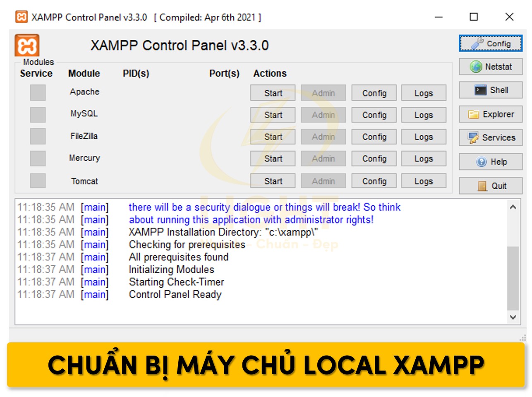Click the "Starting Check-Timer" log line

(x=176, y=282)
